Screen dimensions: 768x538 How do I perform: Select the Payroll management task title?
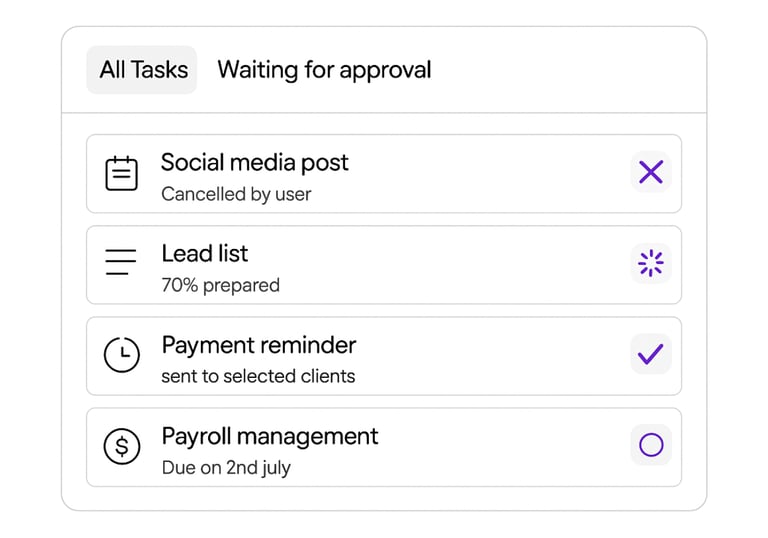(270, 436)
